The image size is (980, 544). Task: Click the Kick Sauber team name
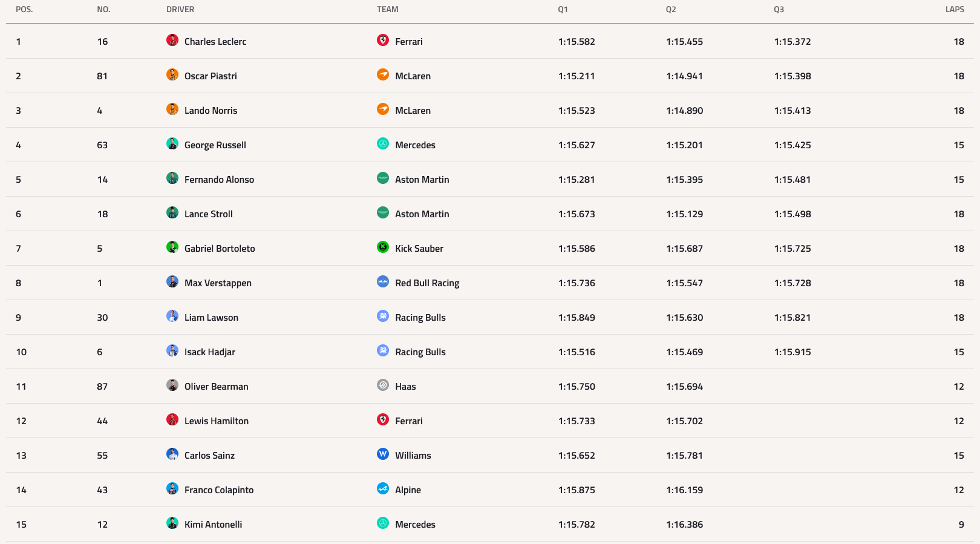pyautogui.click(x=419, y=249)
